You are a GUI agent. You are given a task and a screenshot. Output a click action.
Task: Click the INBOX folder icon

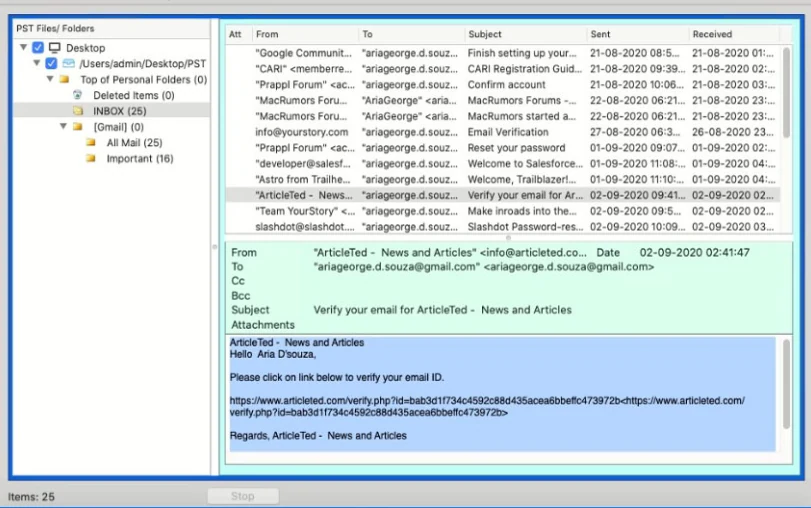point(78,111)
